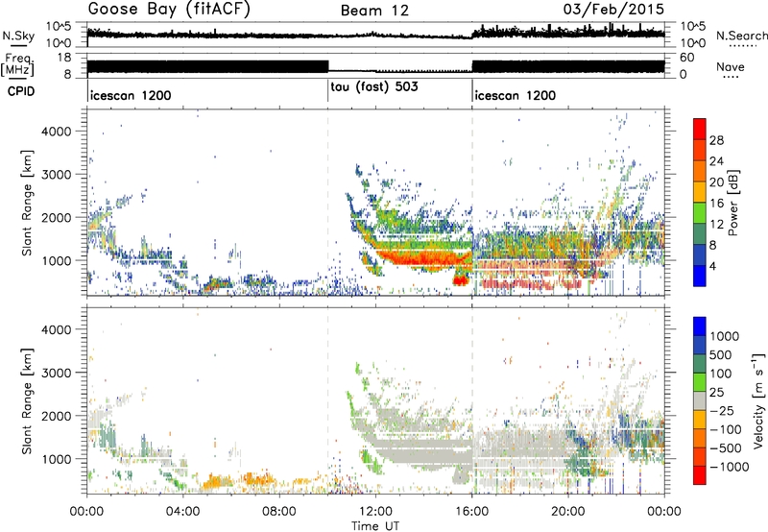Click the 'Velocity [m s-1]' colorbar label
This screenshot has width=768, height=532.
(758, 400)
